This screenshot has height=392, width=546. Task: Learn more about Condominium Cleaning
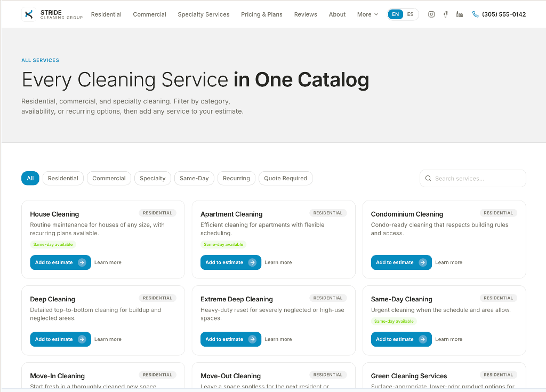[x=448, y=262]
